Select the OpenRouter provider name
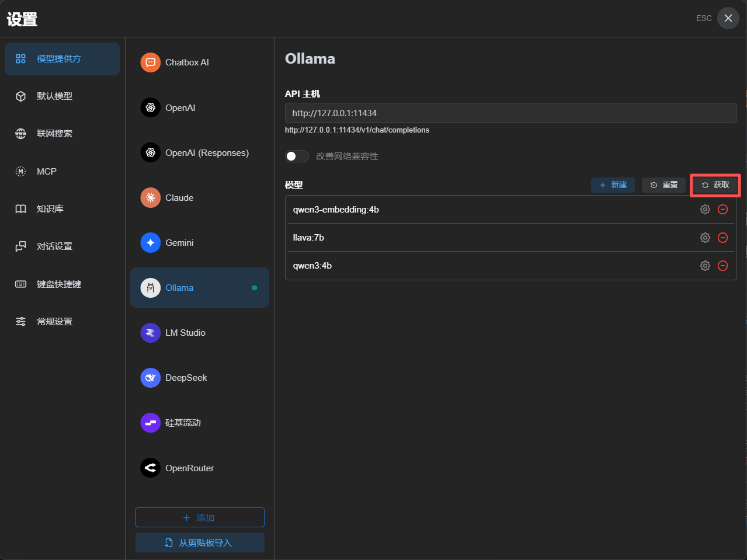 click(x=189, y=468)
